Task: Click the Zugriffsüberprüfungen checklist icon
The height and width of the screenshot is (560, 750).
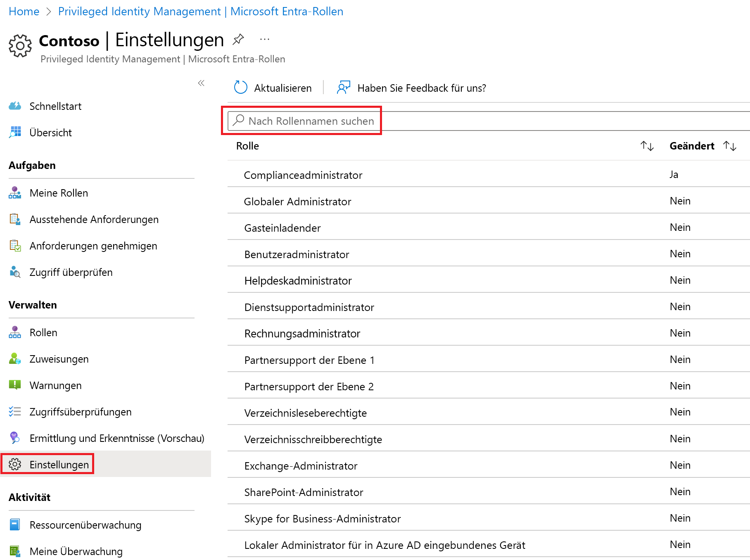Action: pos(15,411)
